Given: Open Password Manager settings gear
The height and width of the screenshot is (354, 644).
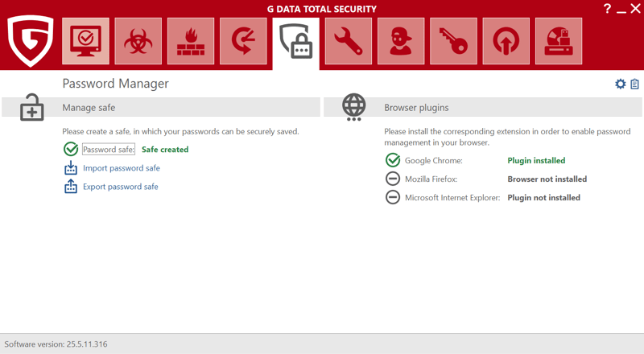Looking at the screenshot, I should (x=620, y=84).
